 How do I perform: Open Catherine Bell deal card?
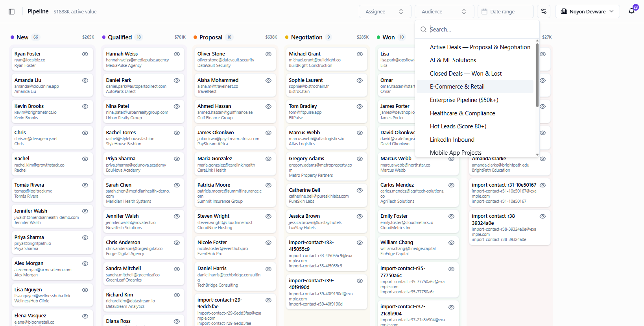326,196
